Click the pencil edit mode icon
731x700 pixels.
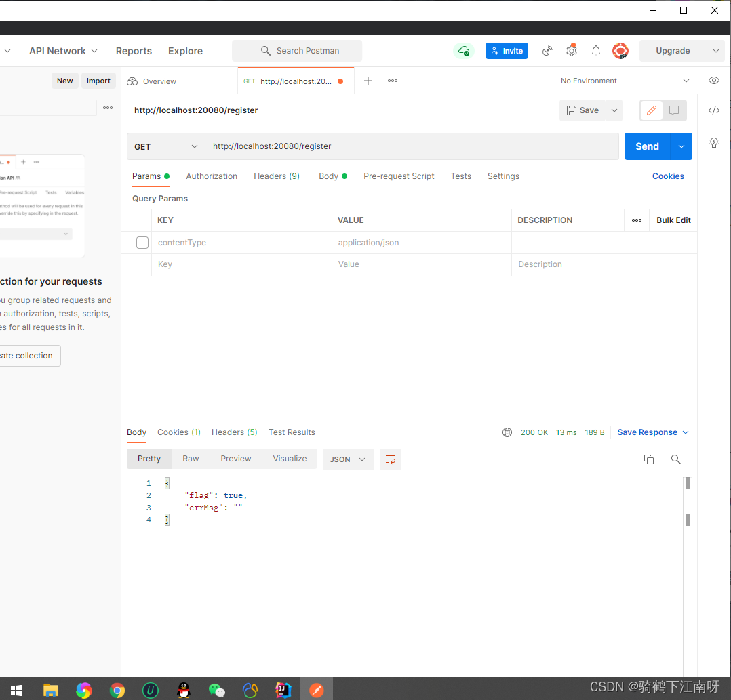tap(651, 110)
